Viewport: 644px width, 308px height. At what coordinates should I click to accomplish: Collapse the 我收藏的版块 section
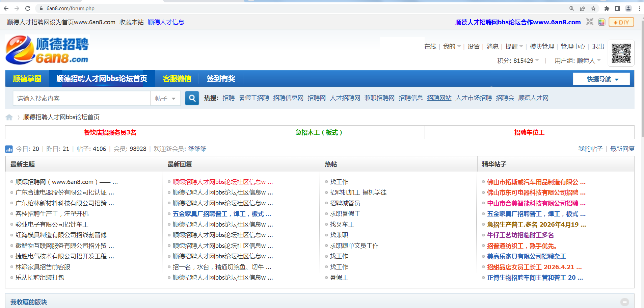[624, 302]
